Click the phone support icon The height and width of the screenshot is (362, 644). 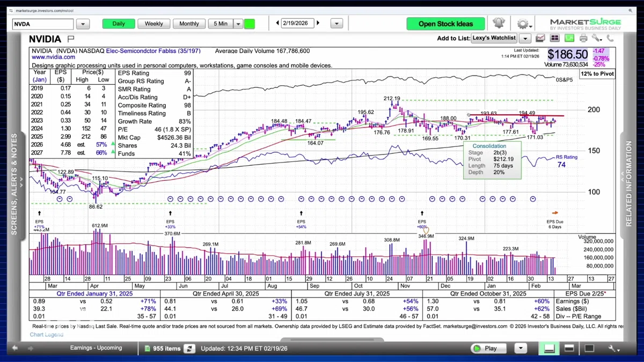(x=610, y=38)
